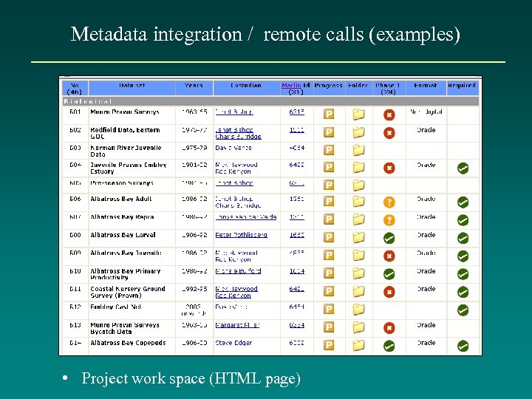Image resolution: width=532 pixels, height=399 pixels.
Task: Select the 'Steve Edgar' custodian text
Action: tap(233, 343)
